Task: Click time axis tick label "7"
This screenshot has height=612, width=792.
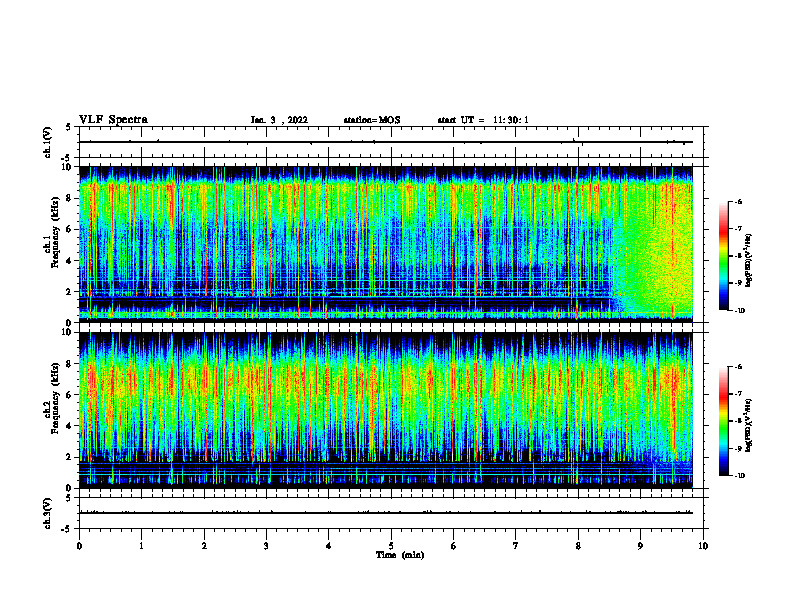Action: tap(516, 546)
